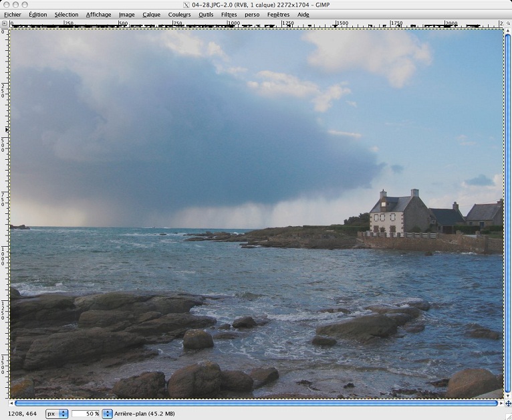Image resolution: width=512 pixels, height=420 pixels.
Task: Toggle zoom-on-resize magnifier icon
Action: click(x=507, y=23)
